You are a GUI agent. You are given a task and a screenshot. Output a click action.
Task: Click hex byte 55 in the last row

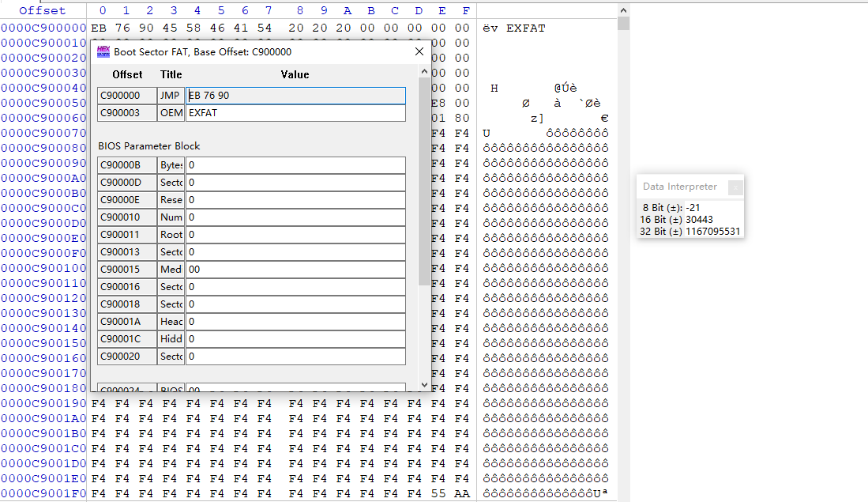click(438, 493)
